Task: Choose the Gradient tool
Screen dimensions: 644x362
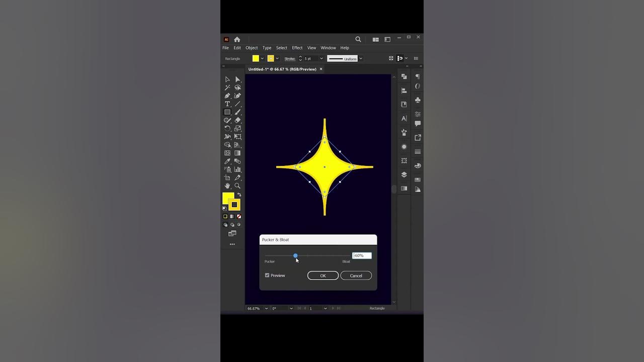Action: pos(237,153)
